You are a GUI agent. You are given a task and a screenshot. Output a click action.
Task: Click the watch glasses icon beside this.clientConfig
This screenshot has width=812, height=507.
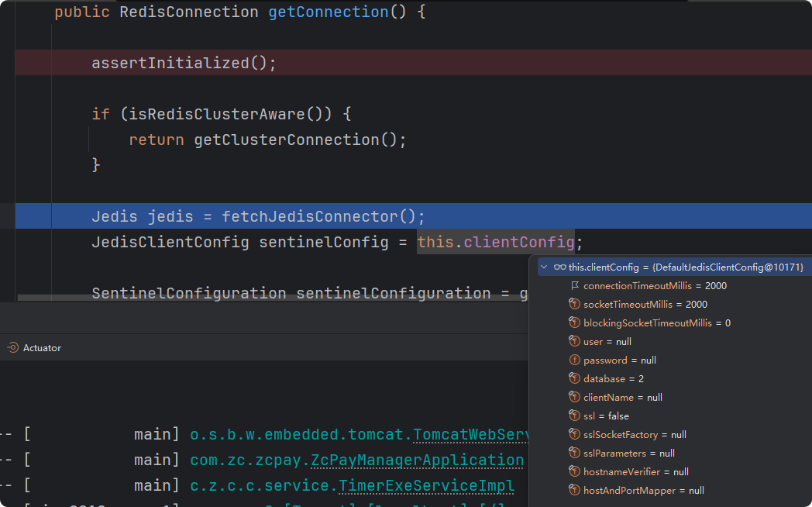coord(560,267)
